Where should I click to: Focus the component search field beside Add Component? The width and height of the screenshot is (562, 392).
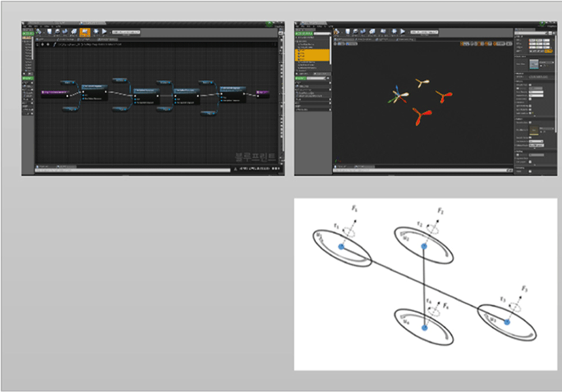[x=322, y=34]
